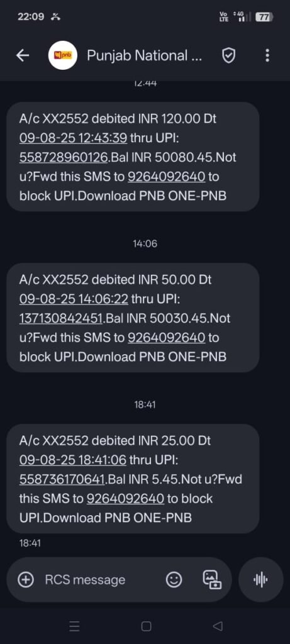Tap the voice message recording button

pyautogui.click(x=261, y=579)
